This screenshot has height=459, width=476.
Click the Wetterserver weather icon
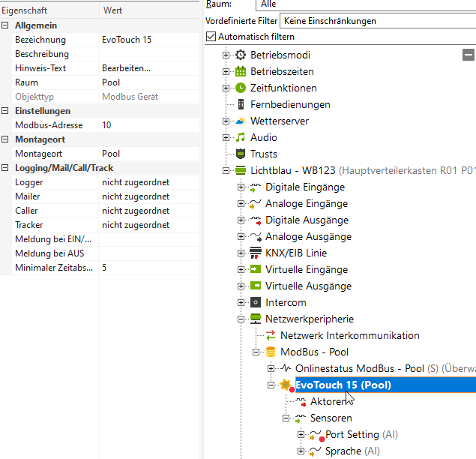241,121
